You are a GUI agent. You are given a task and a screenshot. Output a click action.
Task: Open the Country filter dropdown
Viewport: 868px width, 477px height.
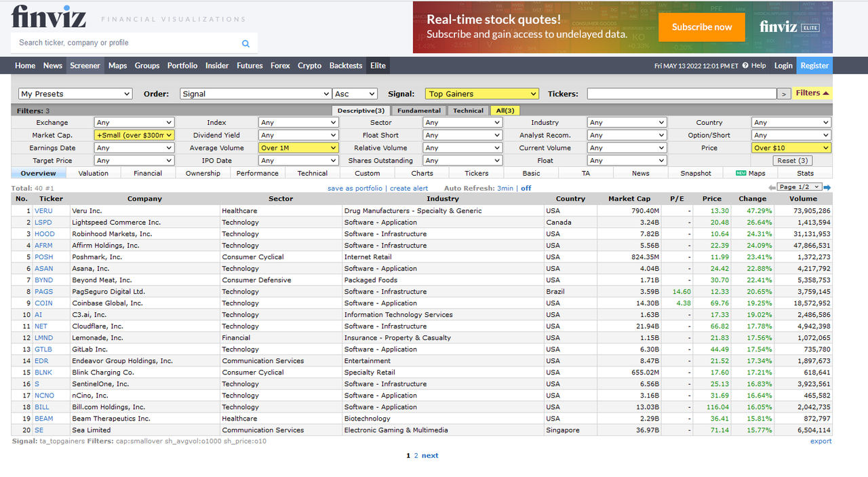pos(791,123)
